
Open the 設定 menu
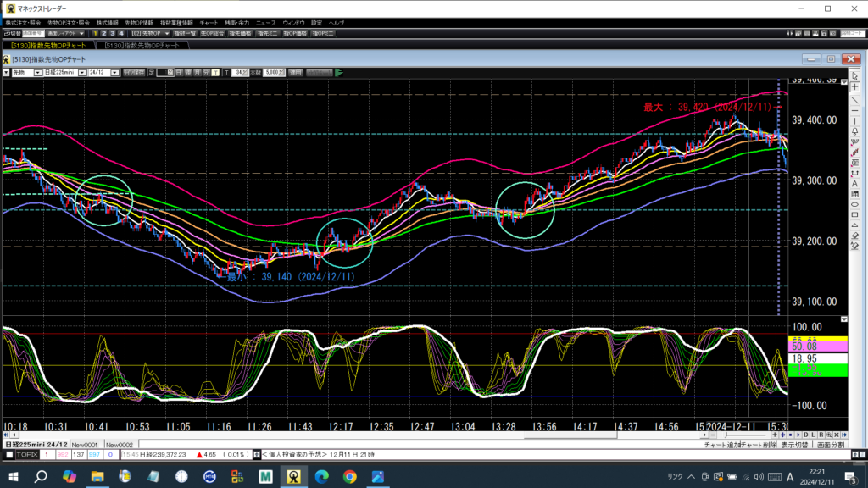(316, 23)
